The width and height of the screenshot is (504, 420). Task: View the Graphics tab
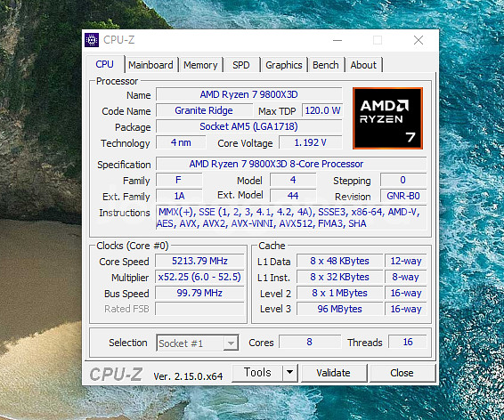(284, 65)
